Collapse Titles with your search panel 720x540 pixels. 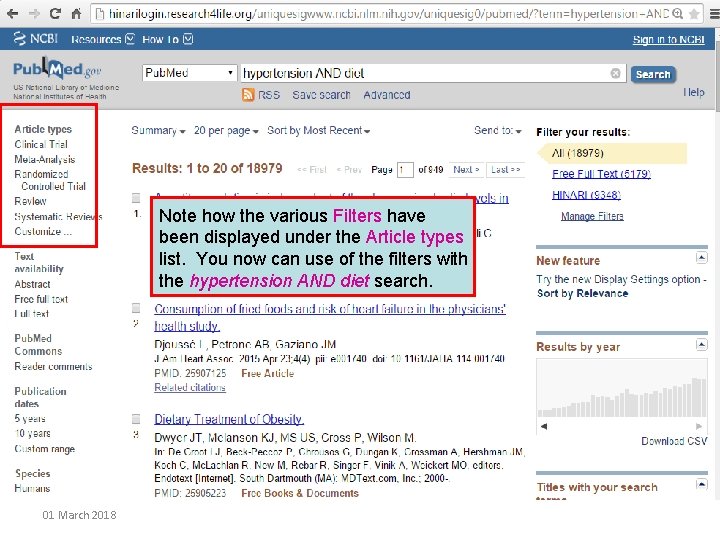(701, 484)
